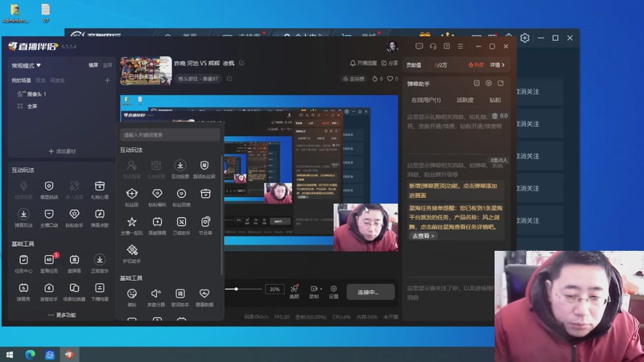The image size is (644, 362).
Task: Adjust the volume slider handle
Action: point(236,289)
